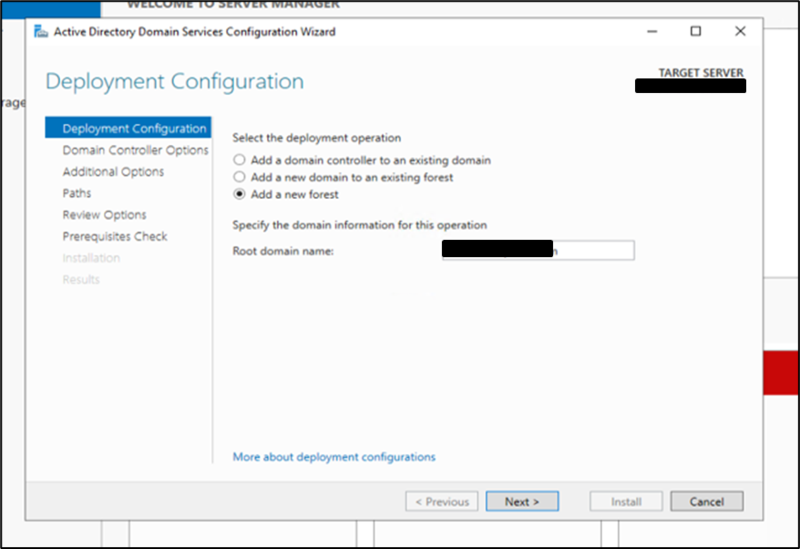This screenshot has width=800, height=549.
Task: Select Deployment Configuration in the wizard steps
Action: (128, 128)
